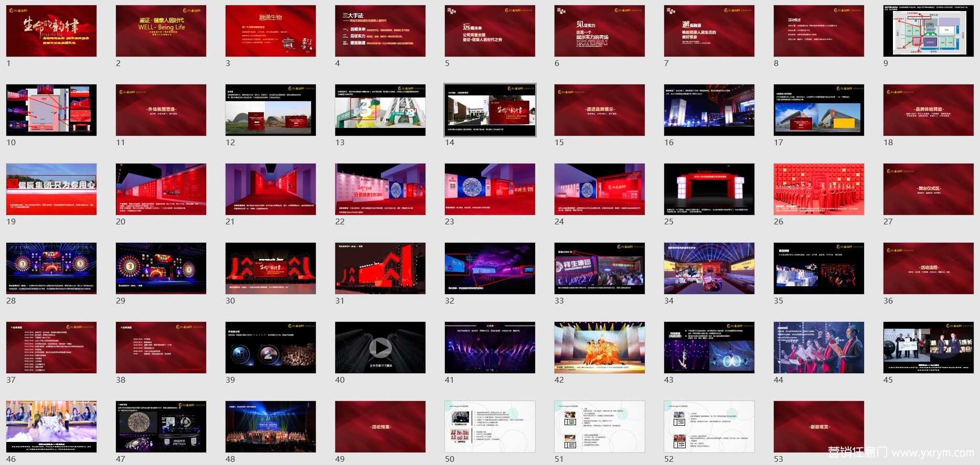The height and width of the screenshot is (465, 980).
Task: Choose slide 21 red corridor thumbnail
Action: [271, 189]
